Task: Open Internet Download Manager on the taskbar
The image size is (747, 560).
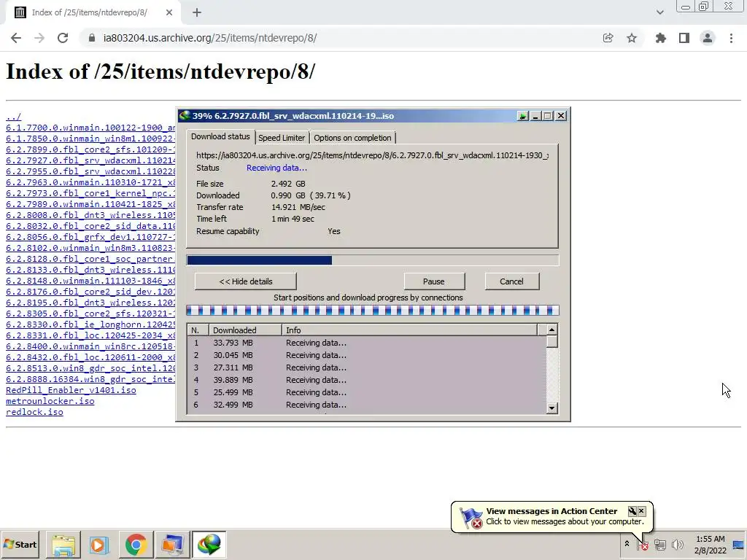Action: [x=209, y=544]
